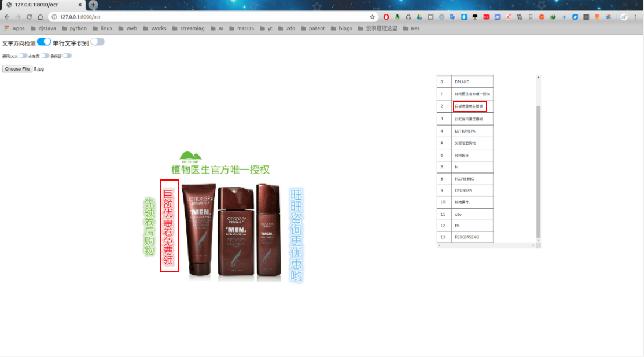Screen dimensions: 644x357
Task: Open the green figure extension icon
Action: tap(397, 17)
